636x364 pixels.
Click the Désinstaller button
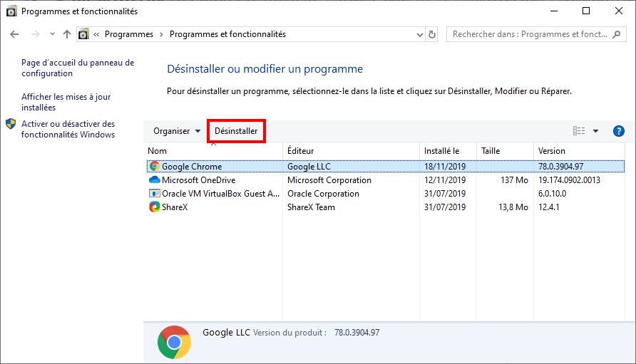pyautogui.click(x=236, y=131)
